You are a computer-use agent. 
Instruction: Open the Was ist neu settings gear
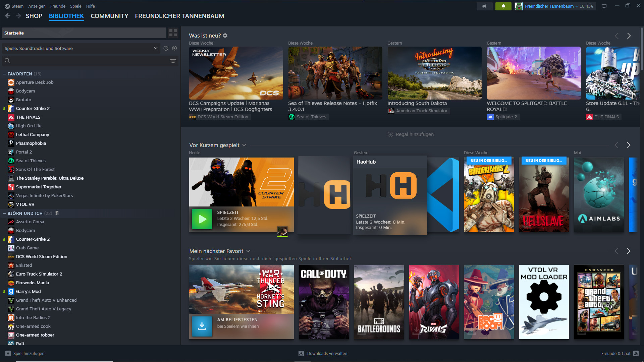click(x=225, y=36)
